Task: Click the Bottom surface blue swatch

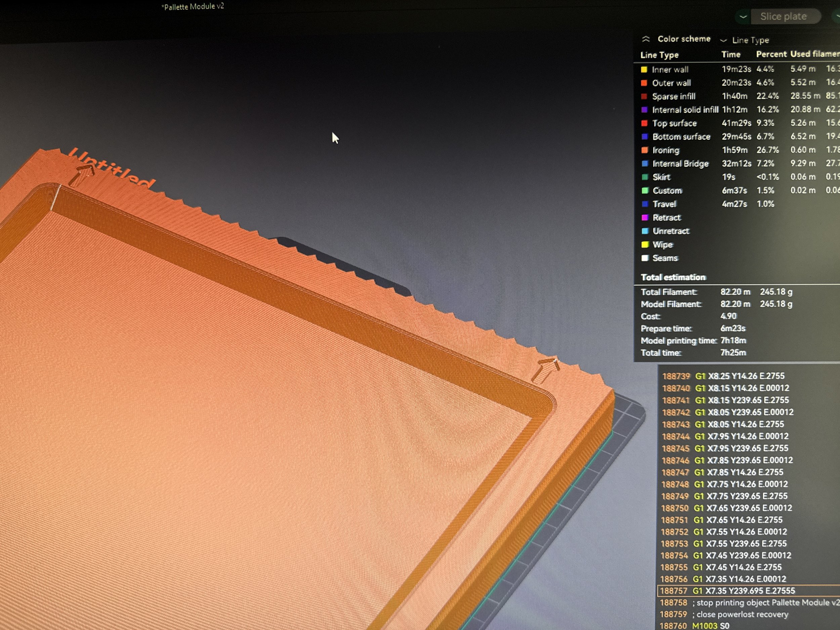Action: click(x=644, y=137)
